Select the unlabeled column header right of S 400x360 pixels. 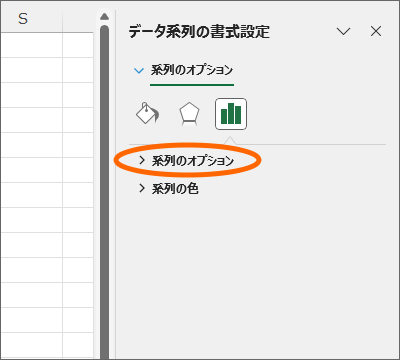(78, 19)
